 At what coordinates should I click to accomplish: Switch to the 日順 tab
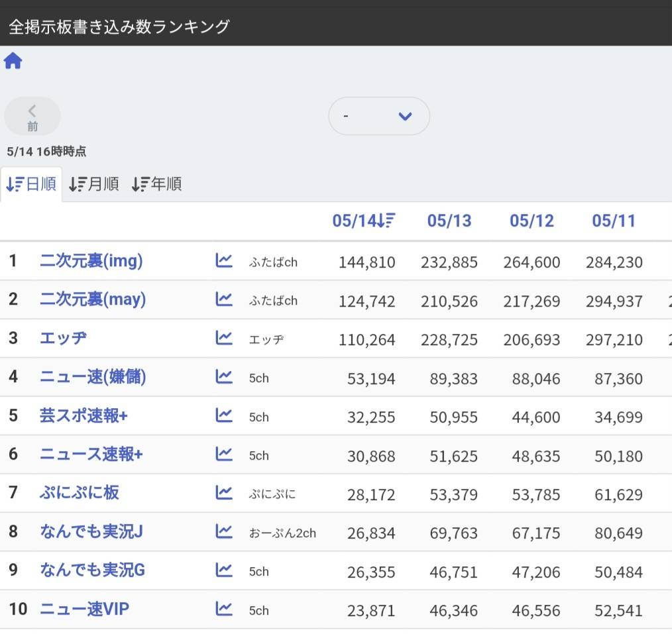click(x=32, y=184)
